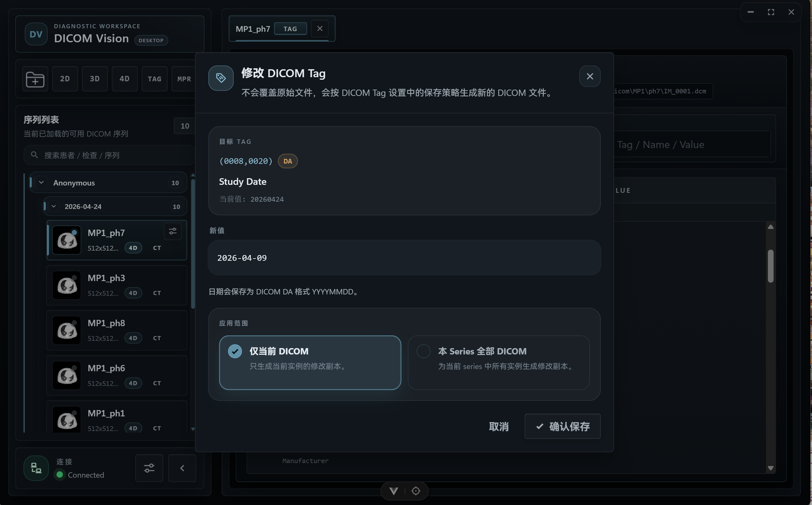Select the 本 Series 全部 DICOM scope option

pyautogui.click(x=499, y=362)
